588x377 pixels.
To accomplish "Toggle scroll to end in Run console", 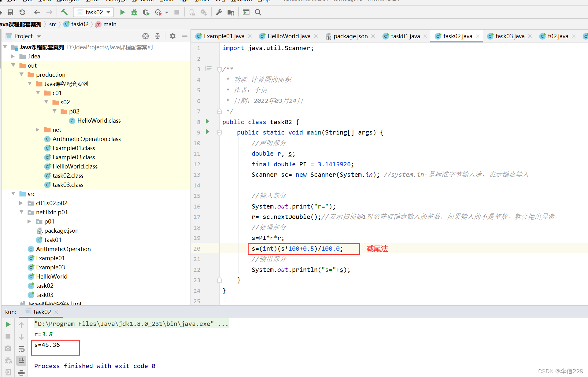I will (x=21, y=360).
